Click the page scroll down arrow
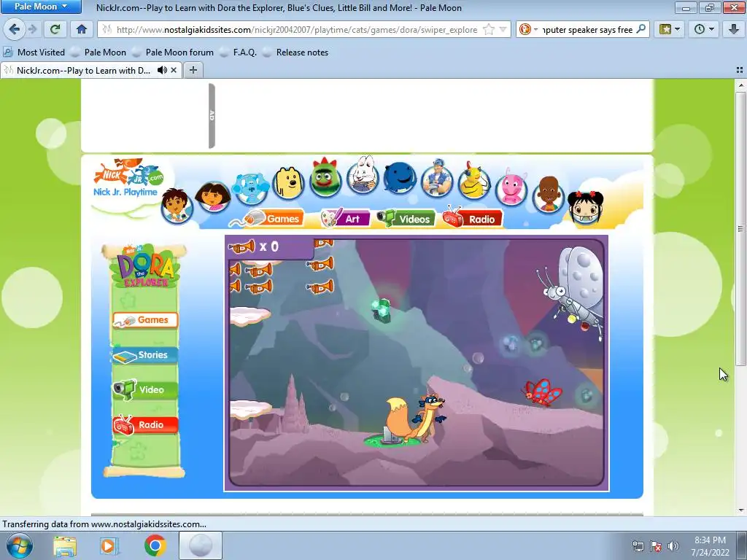Viewport: 747px width, 560px height. (741, 510)
